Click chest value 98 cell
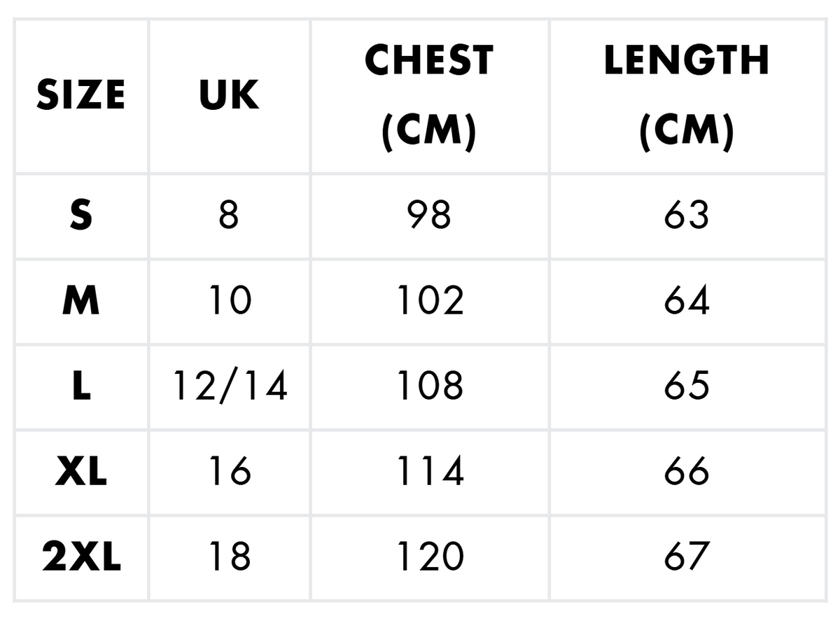This screenshot has width=840, height=623. click(429, 216)
